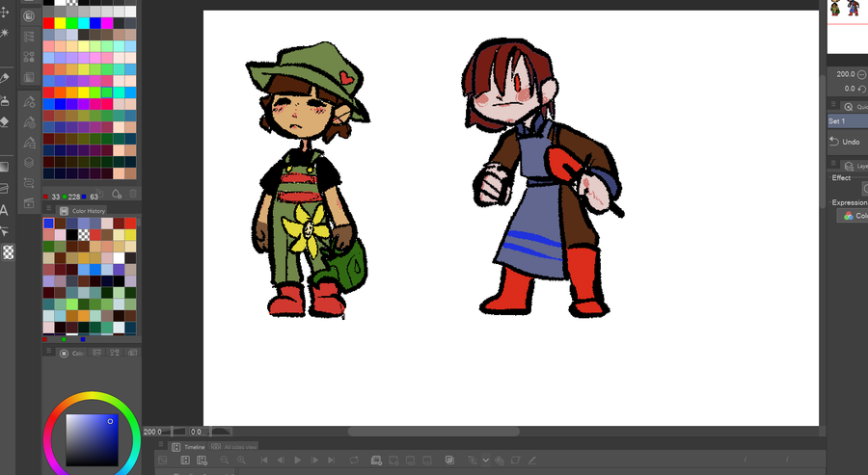Select the Move layer tool
The width and height of the screenshot is (868, 475).
(4, 13)
